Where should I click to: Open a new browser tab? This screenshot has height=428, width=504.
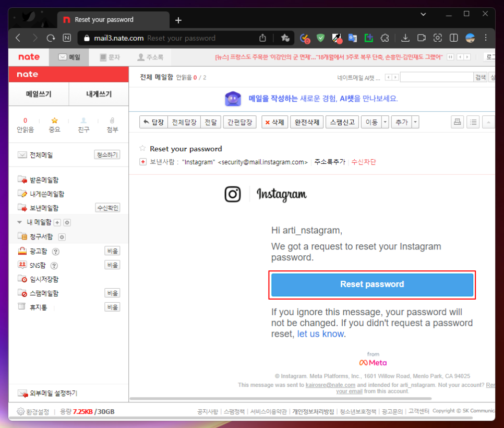point(178,20)
